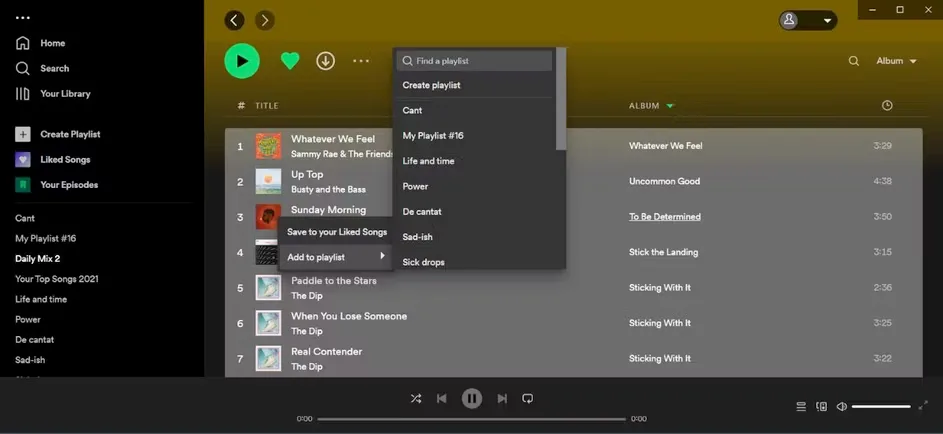Image resolution: width=943 pixels, height=434 pixels.
Task: Start playback with the big green play button
Action: coord(242,61)
